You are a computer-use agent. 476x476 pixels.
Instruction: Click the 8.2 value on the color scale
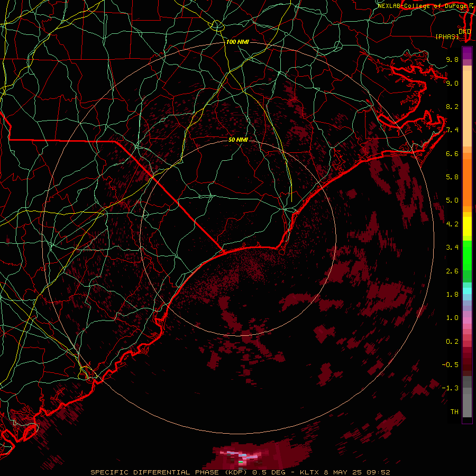(x=452, y=106)
